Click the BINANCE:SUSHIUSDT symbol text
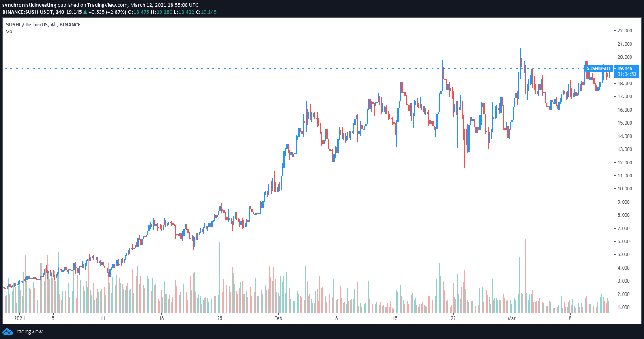Image resolution: width=644 pixels, height=339 pixels. point(28,12)
